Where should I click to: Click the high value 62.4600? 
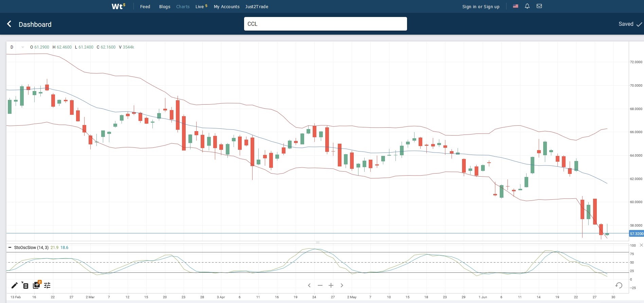coord(64,47)
